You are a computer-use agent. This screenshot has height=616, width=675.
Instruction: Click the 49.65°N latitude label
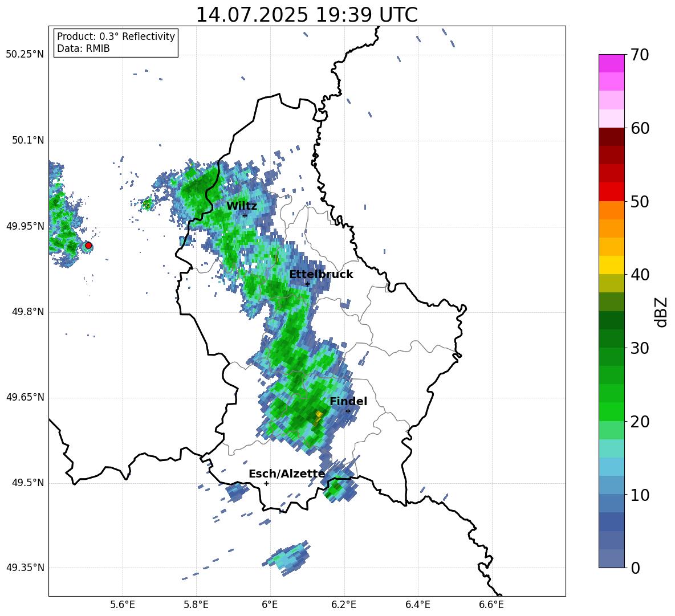25,397
